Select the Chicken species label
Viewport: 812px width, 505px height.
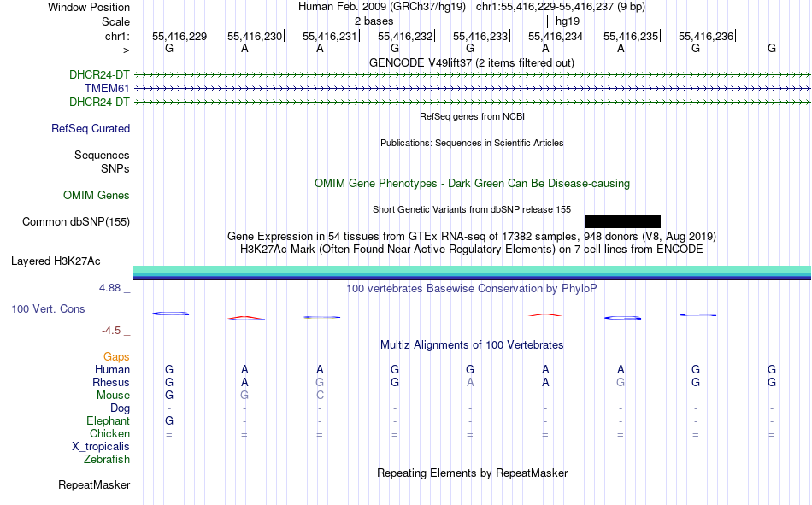coord(109,433)
